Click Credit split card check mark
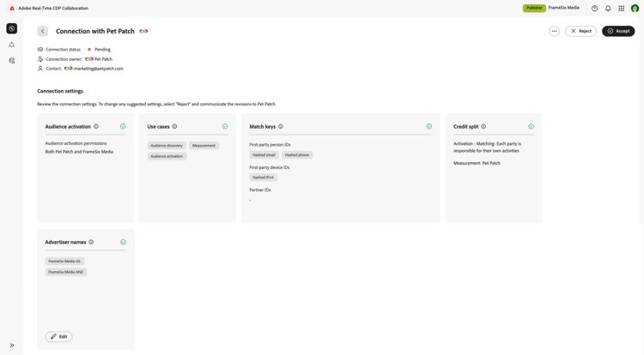 click(531, 127)
